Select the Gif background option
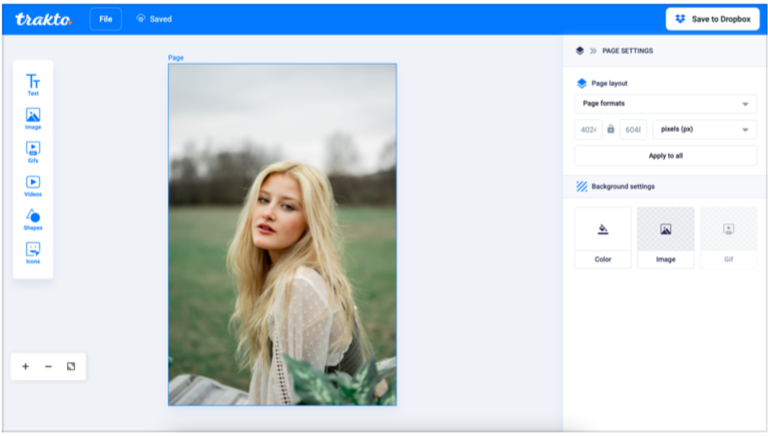Image resolution: width=768 pixels, height=436 pixels. [x=728, y=238]
